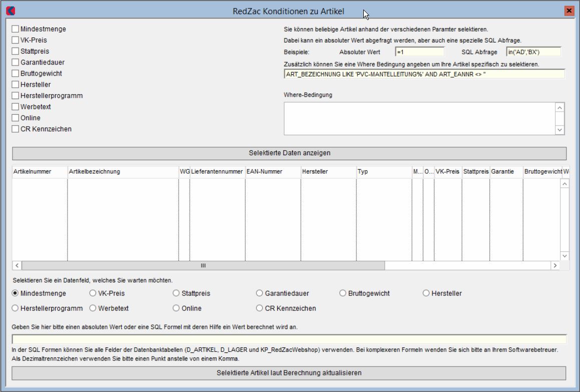The image size is (580, 392).
Task: Click Selektierte Artikel laut Berechnung aktualisieren
Action: (289, 373)
